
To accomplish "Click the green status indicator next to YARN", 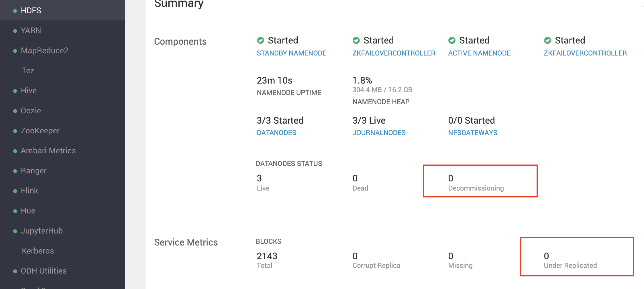I will click(15, 30).
